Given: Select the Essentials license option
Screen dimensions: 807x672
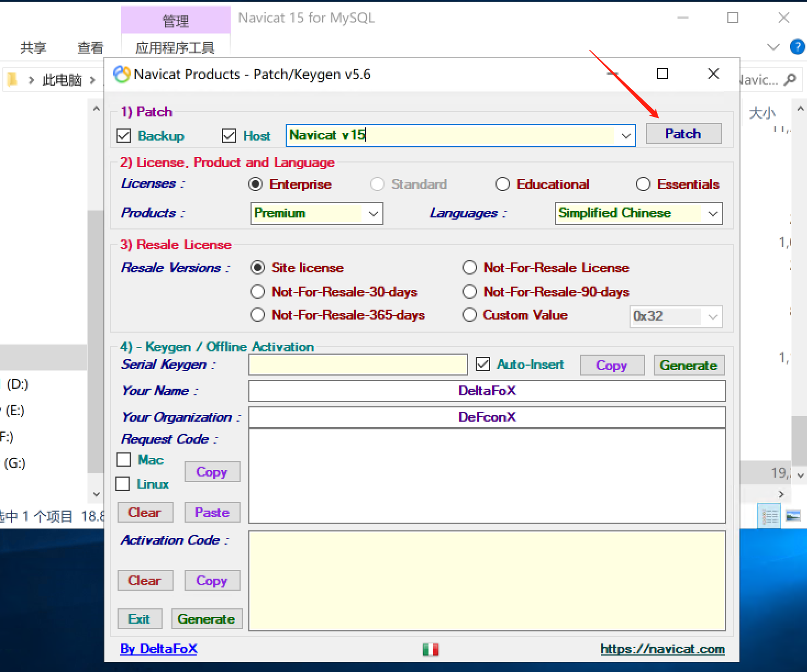Looking at the screenshot, I should [643, 184].
